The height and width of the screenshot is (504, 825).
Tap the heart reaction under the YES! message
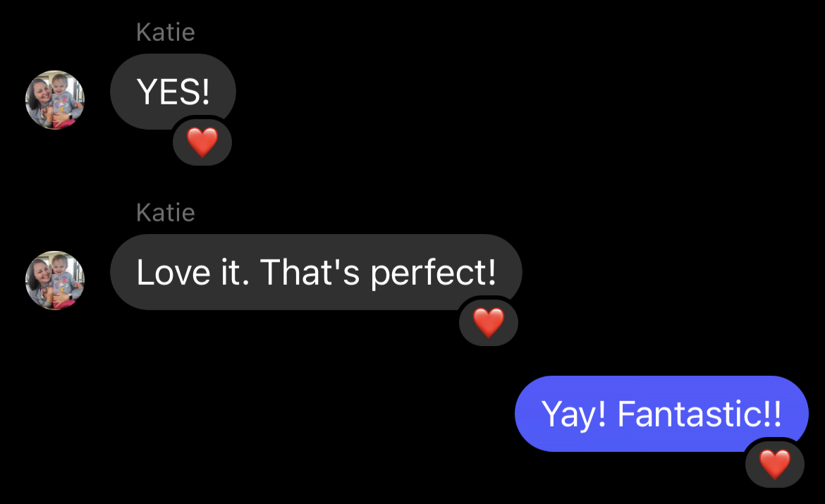click(202, 142)
